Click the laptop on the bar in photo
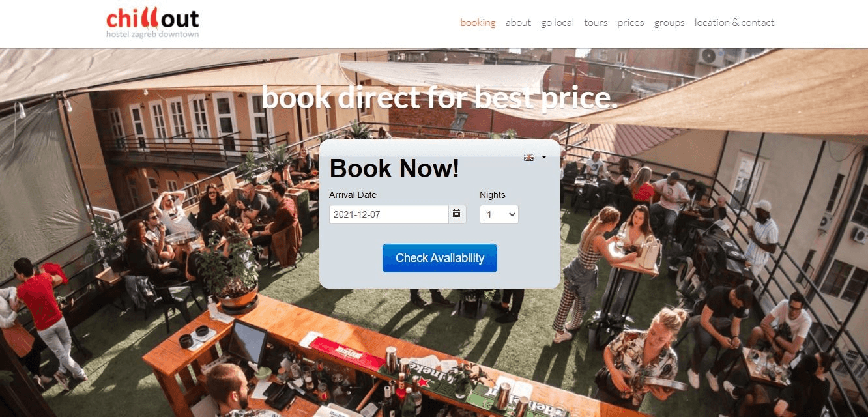Screen dimensions: 868x417 pyautogui.click(x=248, y=343)
